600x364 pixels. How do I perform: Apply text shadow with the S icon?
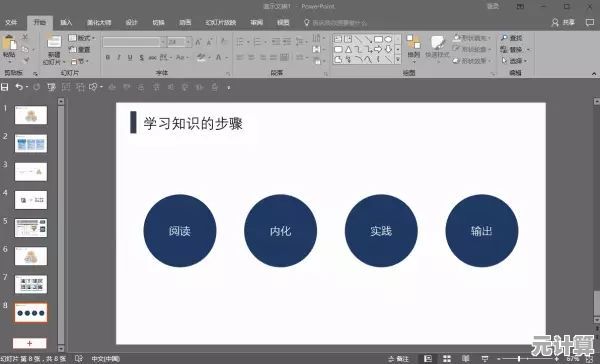pos(141,57)
